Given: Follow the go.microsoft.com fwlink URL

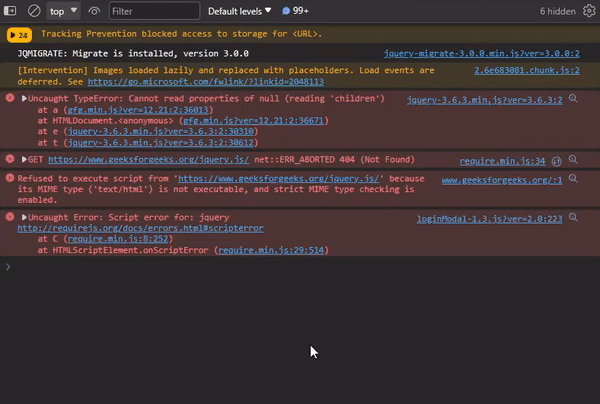Looking at the screenshot, I should 206,81.
